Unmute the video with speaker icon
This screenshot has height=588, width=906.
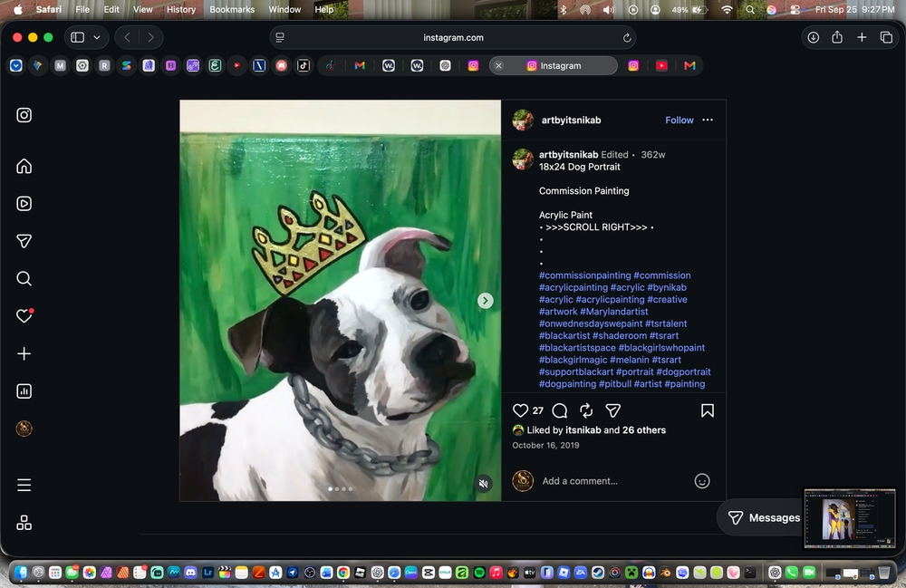[x=484, y=484]
